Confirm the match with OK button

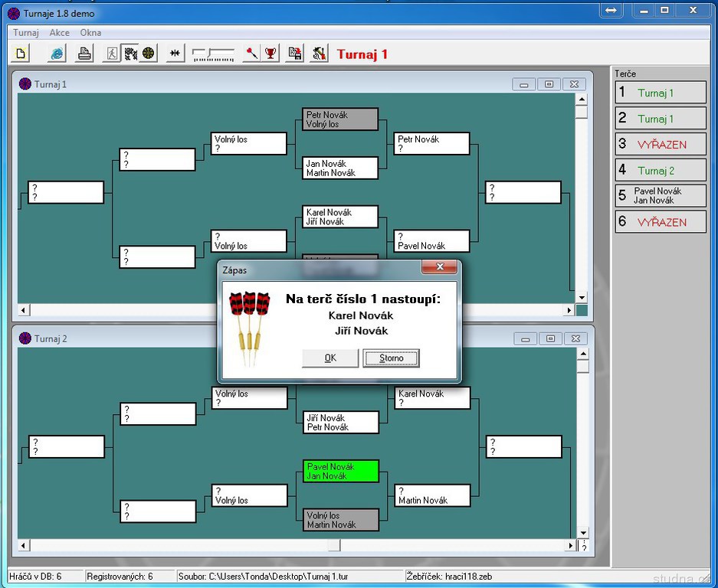pyautogui.click(x=330, y=358)
